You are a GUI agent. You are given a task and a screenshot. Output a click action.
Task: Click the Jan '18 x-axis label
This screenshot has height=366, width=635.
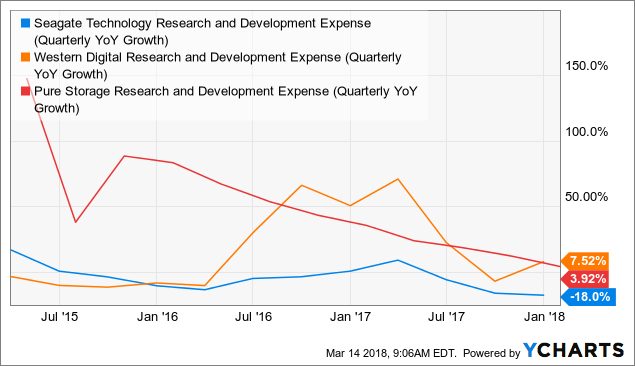544,316
